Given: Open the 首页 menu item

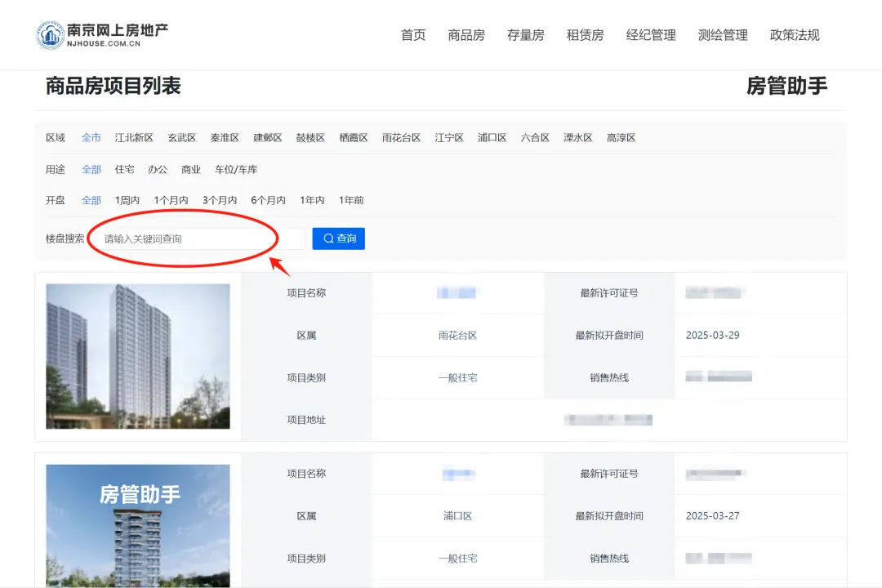Looking at the screenshot, I should 412,35.
